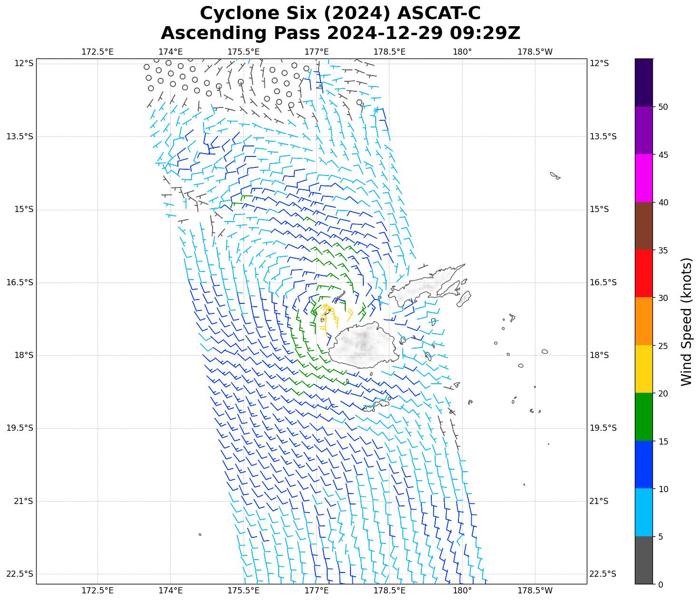This screenshot has height=601, width=700.
Task: Click the top 177°E longitude tick label
Action: (316, 52)
